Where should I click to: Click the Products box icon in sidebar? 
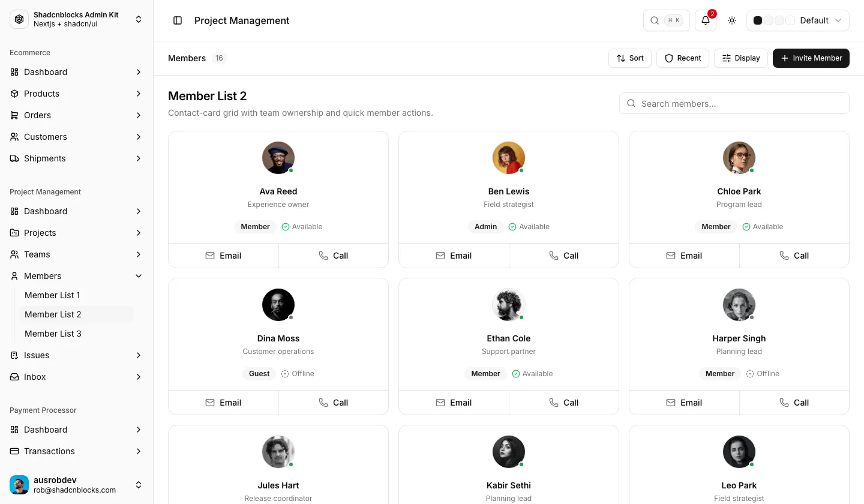click(x=14, y=94)
